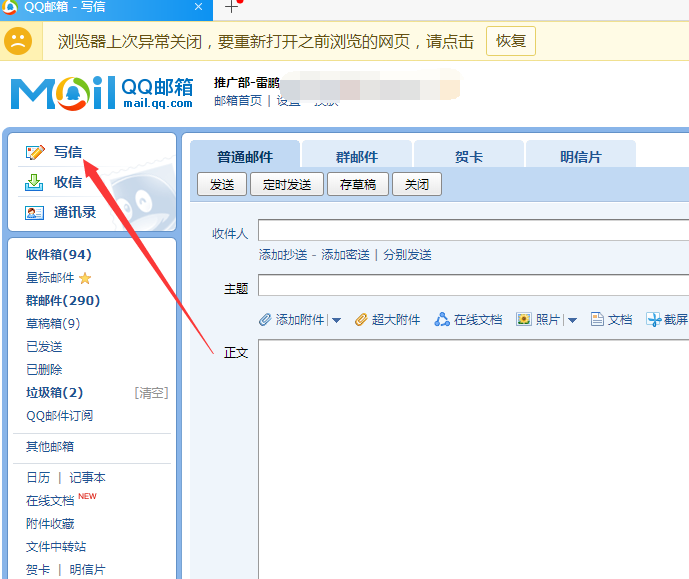
Task: Expand the 照片 dropdown arrow
Action: [572, 320]
